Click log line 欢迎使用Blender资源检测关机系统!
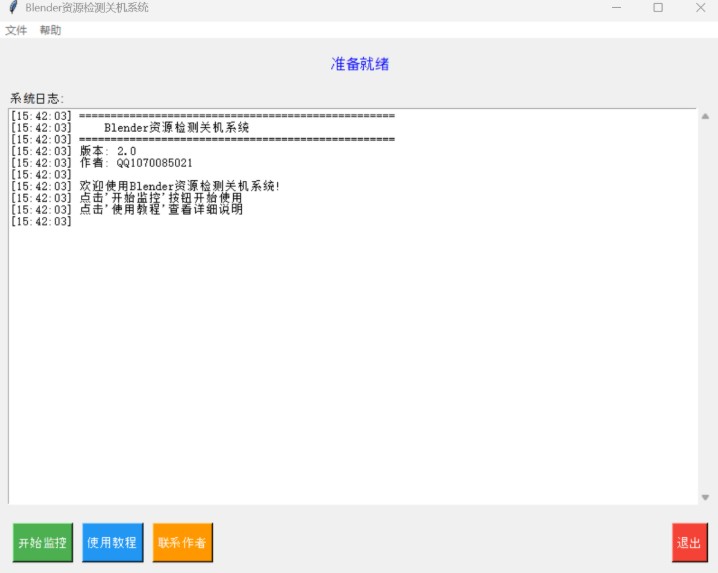 (180, 186)
